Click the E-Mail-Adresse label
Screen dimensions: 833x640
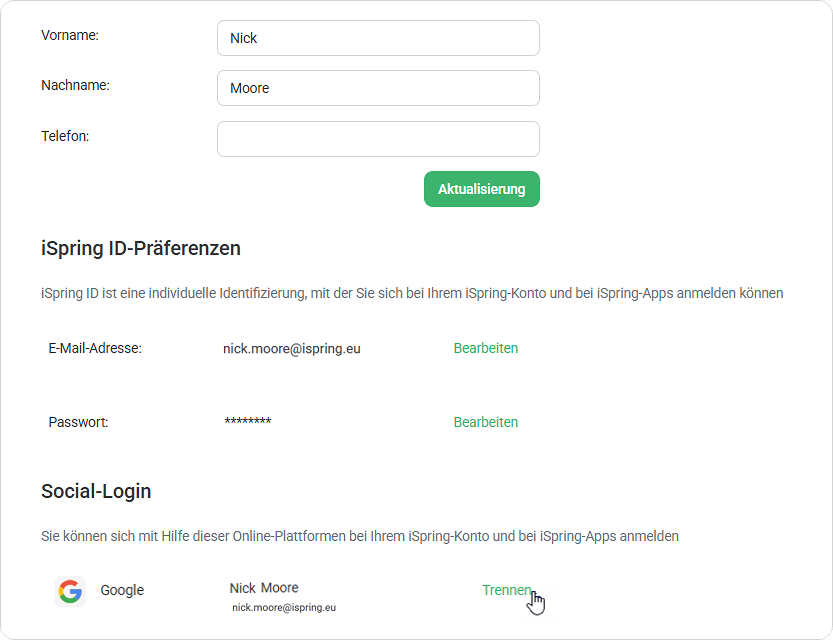(95, 348)
